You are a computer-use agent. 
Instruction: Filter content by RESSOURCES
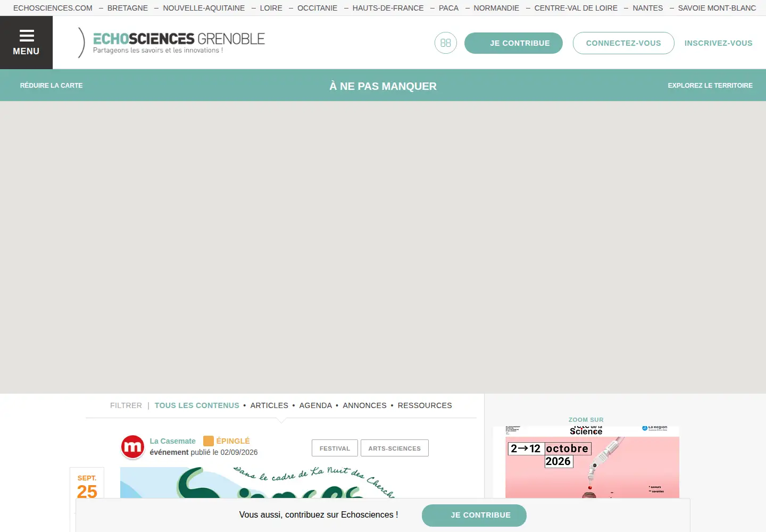pyautogui.click(x=424, y=405)
